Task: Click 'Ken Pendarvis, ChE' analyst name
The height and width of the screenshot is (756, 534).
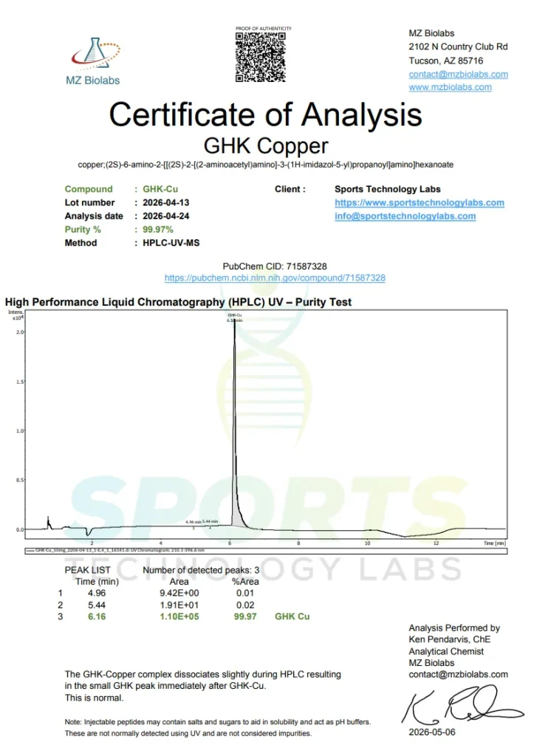Action: click(450, 639)
